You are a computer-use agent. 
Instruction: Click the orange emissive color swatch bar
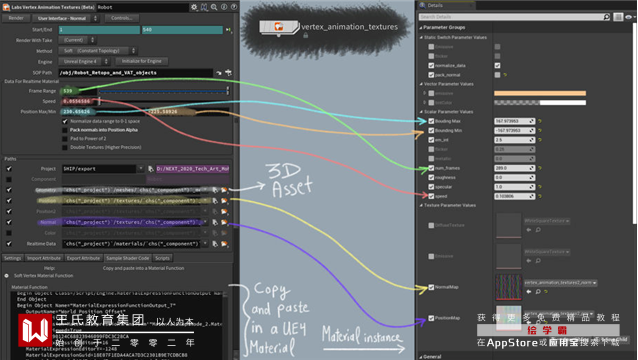point(540,94)
